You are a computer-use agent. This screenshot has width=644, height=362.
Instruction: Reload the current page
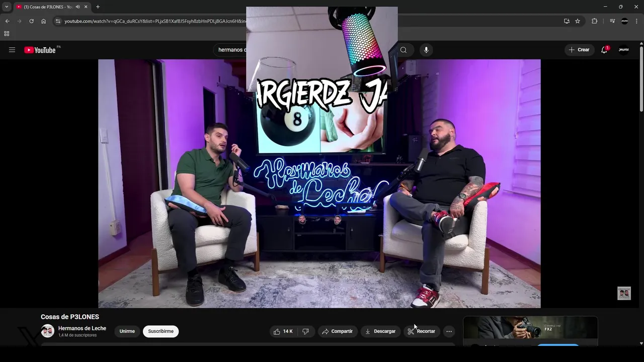pos(31,21)
